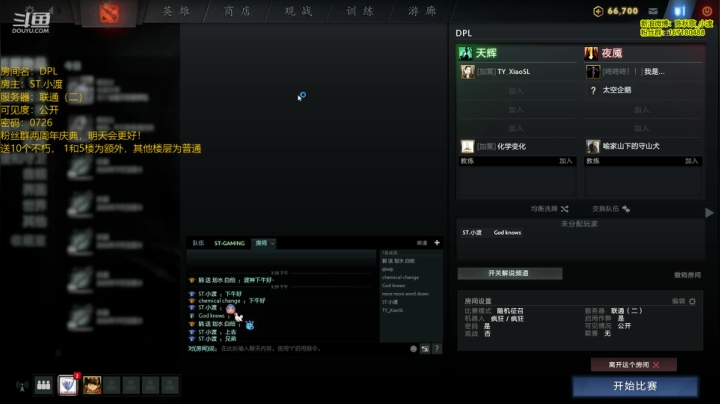Click question mark avatar of 太空企鹅

(593, 90)
